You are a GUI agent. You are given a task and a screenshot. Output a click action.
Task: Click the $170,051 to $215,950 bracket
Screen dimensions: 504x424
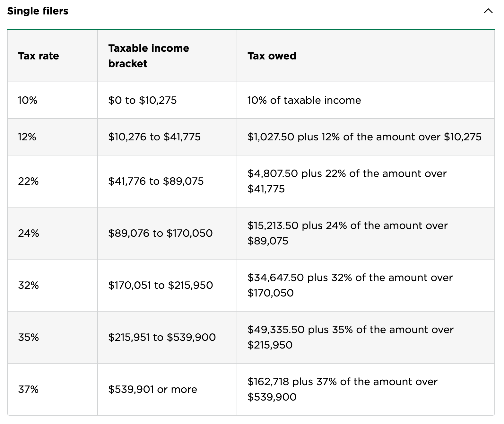point(161,285)
